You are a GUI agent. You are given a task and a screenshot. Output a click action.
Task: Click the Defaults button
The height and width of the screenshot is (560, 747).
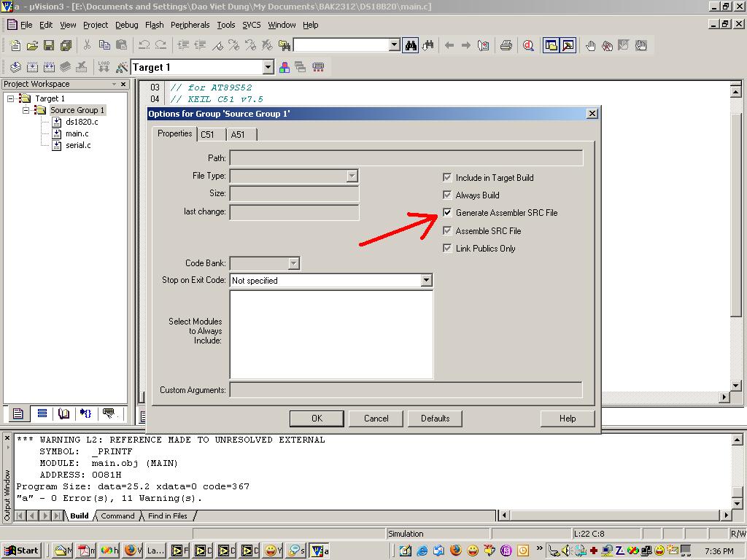click(435, 419)
